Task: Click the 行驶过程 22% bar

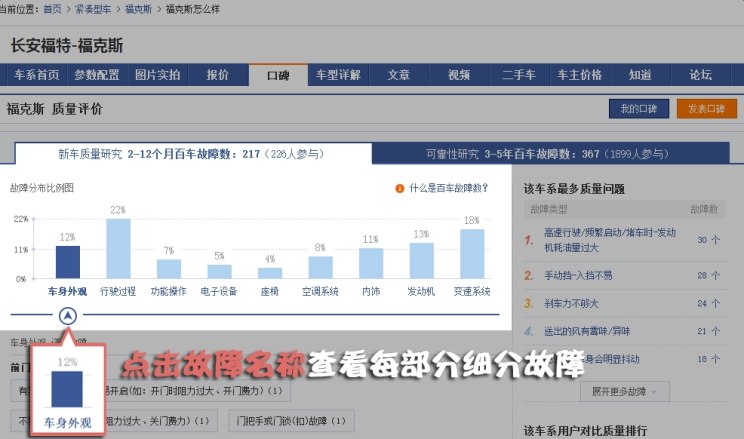Action: [118, 249]
